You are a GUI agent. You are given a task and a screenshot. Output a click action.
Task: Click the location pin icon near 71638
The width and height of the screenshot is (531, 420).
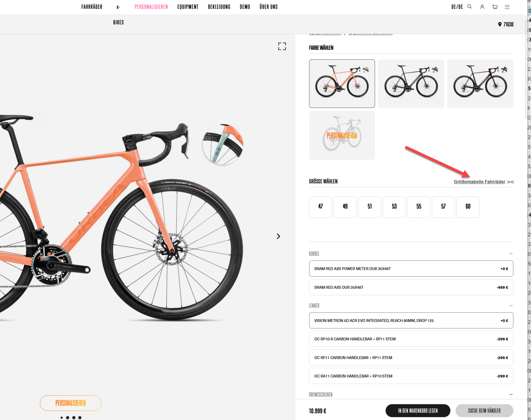(x=500, y=24)
